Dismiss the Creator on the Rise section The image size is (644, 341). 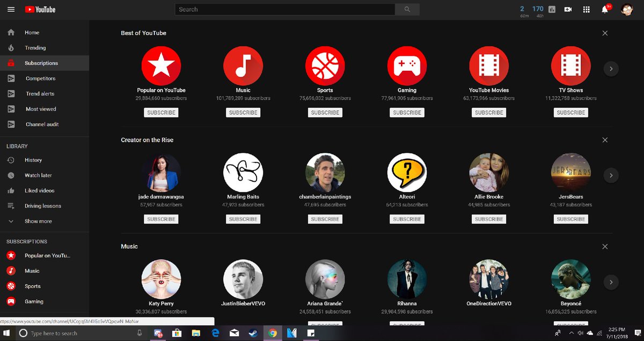point(605,139)
